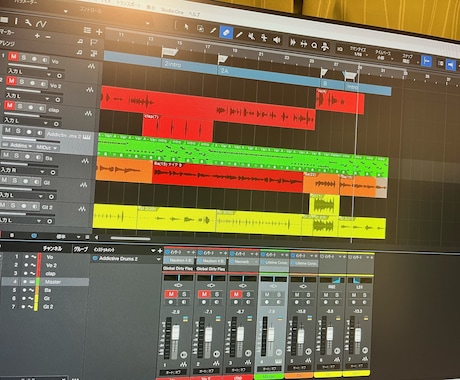
Task: Toggle monitor on the clap track
Action: tap(41, 108)
